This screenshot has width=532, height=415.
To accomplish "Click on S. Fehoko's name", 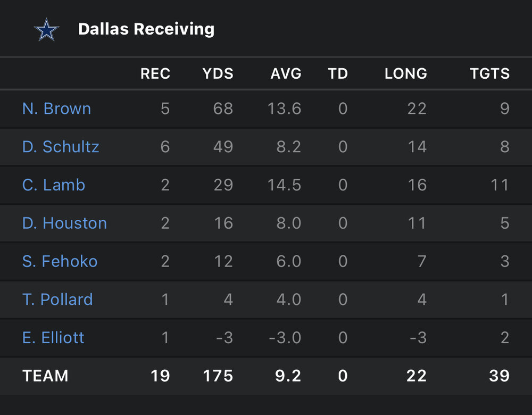I will pyautogui.click(x=60, y=261).
